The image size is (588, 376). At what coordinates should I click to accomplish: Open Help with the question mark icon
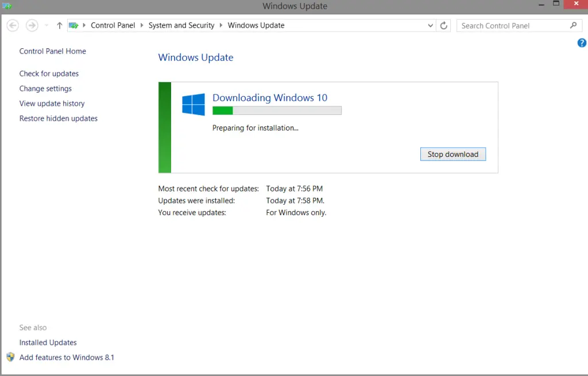pyautogui.click(x=582, y=43)
